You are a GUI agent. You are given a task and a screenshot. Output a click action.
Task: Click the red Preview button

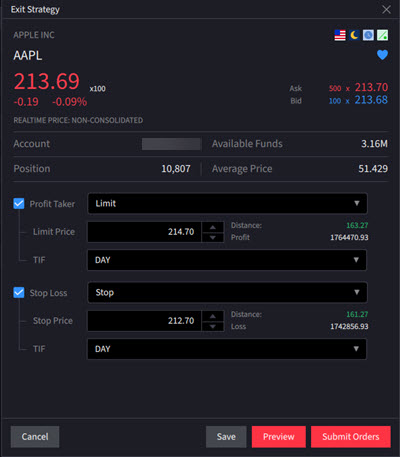279,437
